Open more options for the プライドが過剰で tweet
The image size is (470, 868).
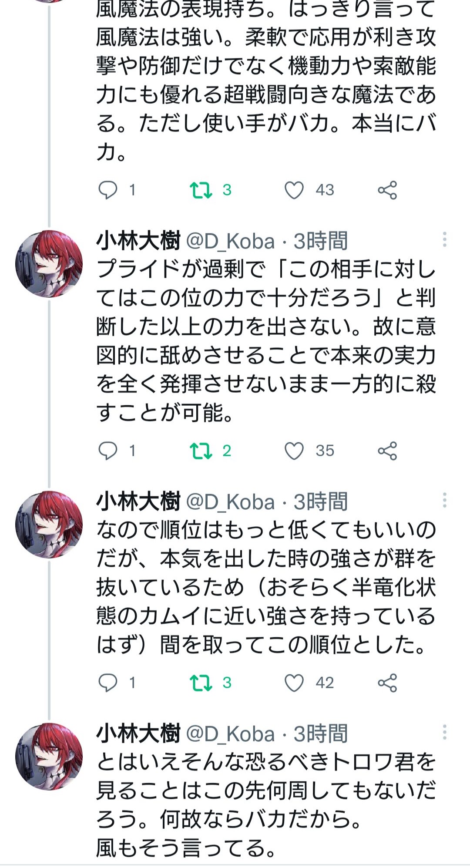[444, 239]
